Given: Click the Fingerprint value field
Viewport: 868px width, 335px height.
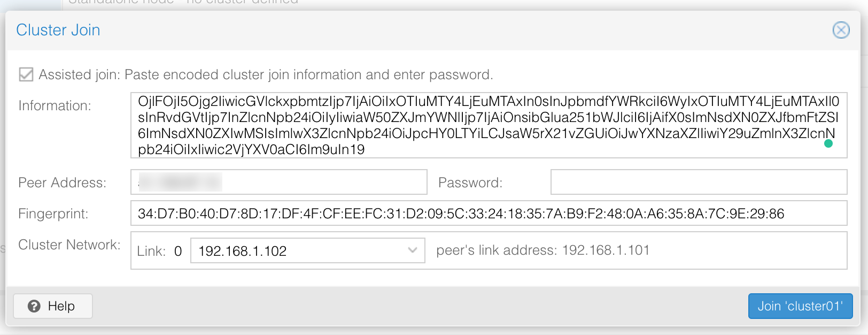Looking at the screenshot, I should click(489, 214).
